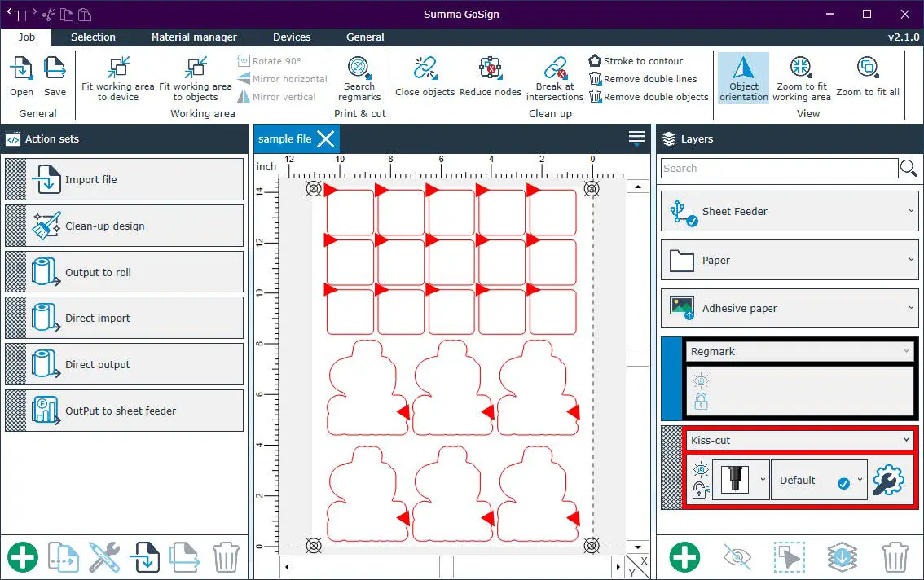This screenshot has width=924, height=580.
Task: Open Kiss-cut layer settings gear
Action: point(887,481)
